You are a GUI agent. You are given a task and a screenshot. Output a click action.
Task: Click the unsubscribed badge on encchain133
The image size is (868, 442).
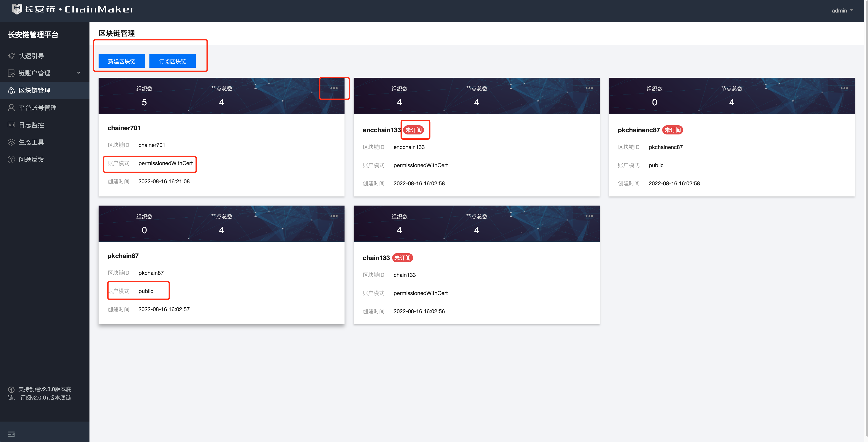click(413, 130)
